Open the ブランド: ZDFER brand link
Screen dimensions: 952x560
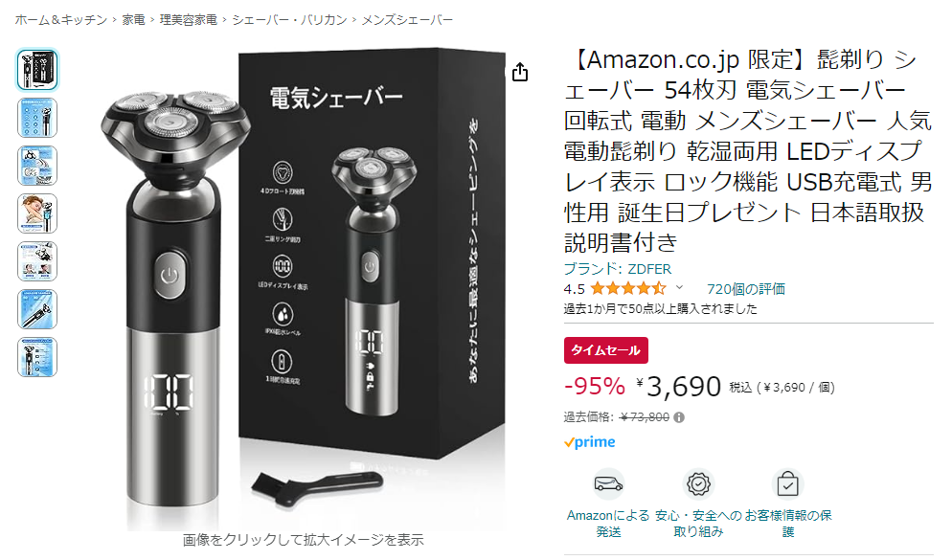click(618, 269)
